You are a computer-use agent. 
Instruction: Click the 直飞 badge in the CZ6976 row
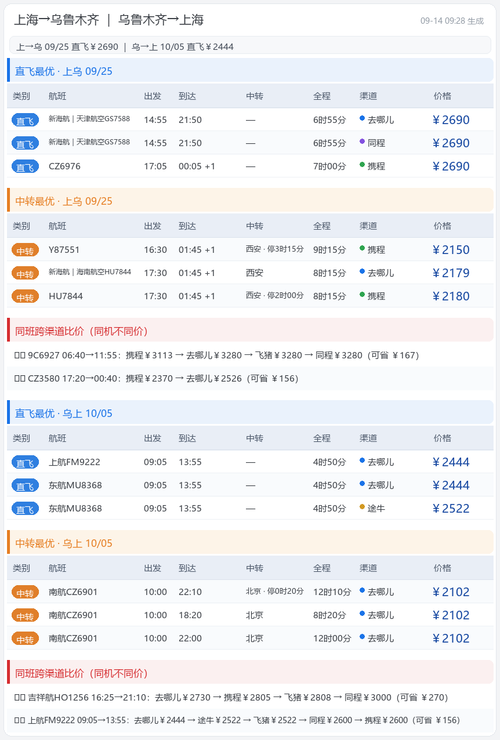25,167
